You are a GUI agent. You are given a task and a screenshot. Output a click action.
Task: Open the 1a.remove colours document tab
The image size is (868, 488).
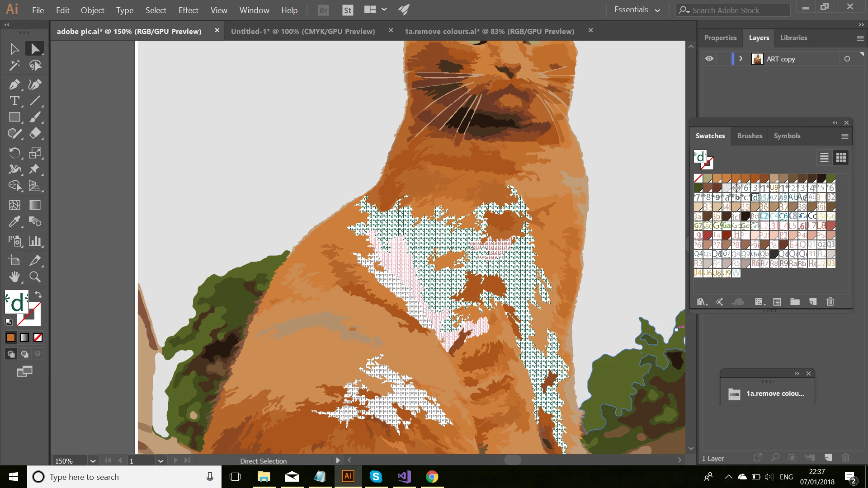(x=489, y=31)
